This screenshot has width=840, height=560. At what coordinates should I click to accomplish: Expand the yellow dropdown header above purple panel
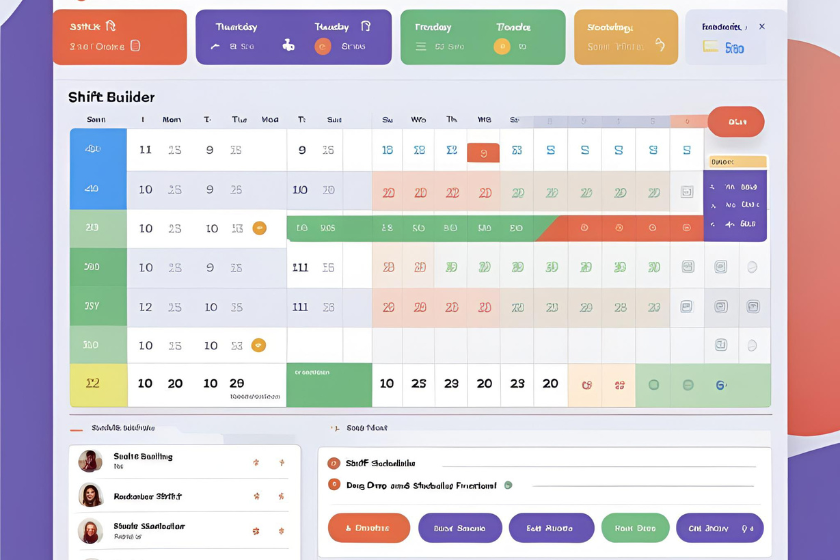pyautogui.click(x=735, y=161)
